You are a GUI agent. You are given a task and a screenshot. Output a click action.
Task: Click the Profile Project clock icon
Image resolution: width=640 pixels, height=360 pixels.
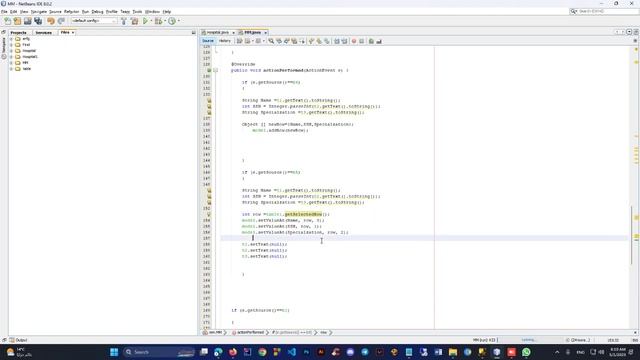coord(172,21)
